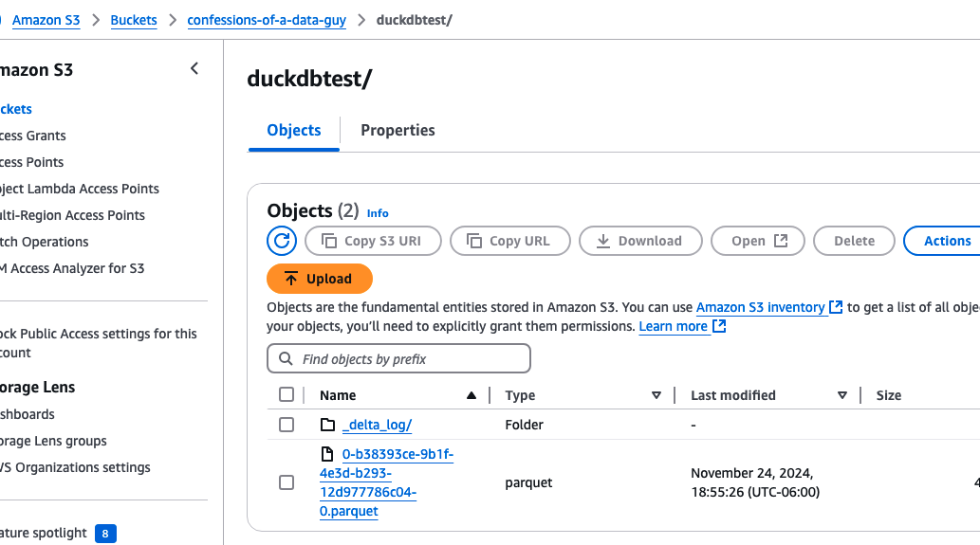The height and width of the screenshot is (545, 980).
Task: Open Storage Lens Dashboards item
Action: [x=27, y=414]
